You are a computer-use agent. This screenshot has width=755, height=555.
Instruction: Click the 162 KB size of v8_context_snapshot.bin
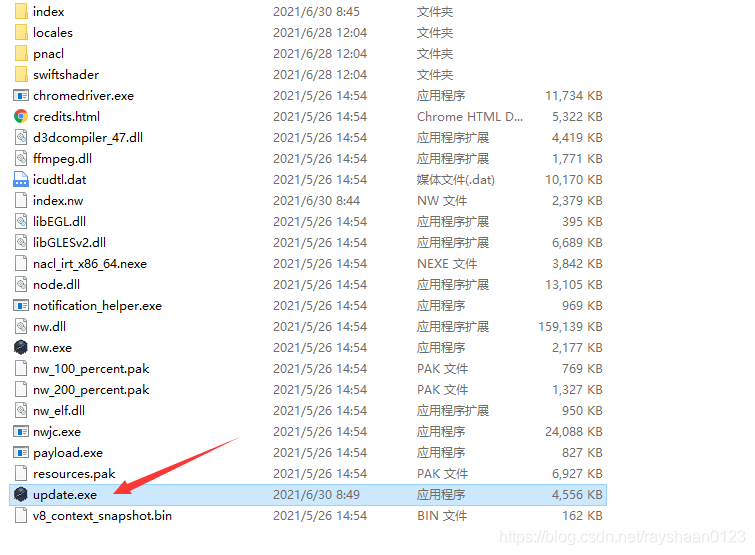coord(582,516)
